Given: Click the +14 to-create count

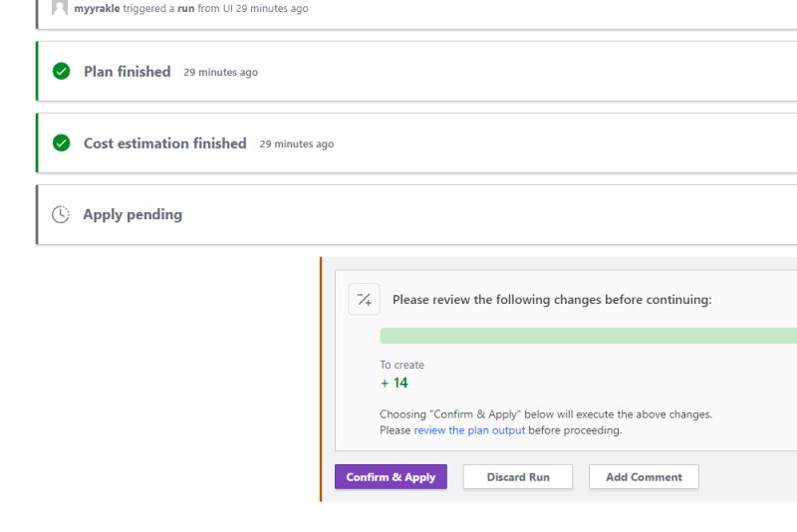Looking at the screenshot, I should 395,383.
